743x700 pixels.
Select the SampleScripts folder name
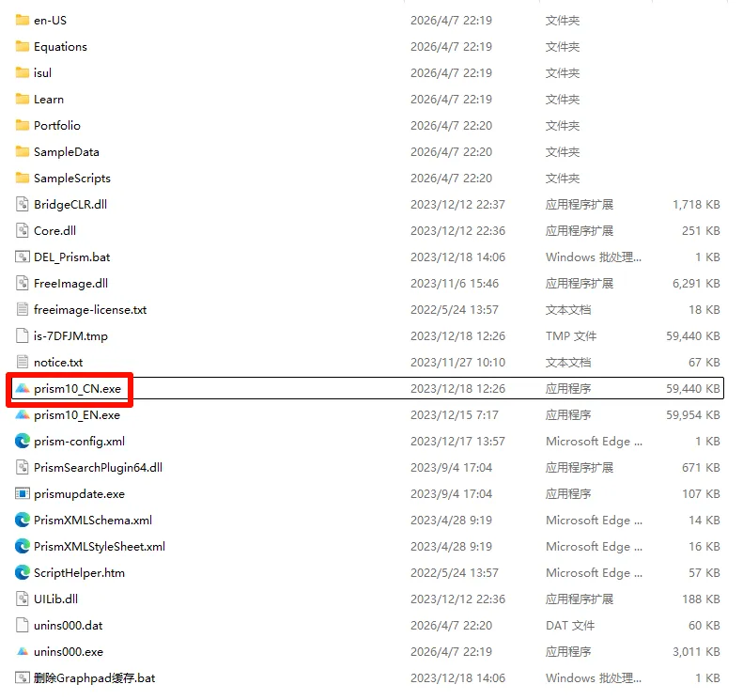tap(72, 179)
